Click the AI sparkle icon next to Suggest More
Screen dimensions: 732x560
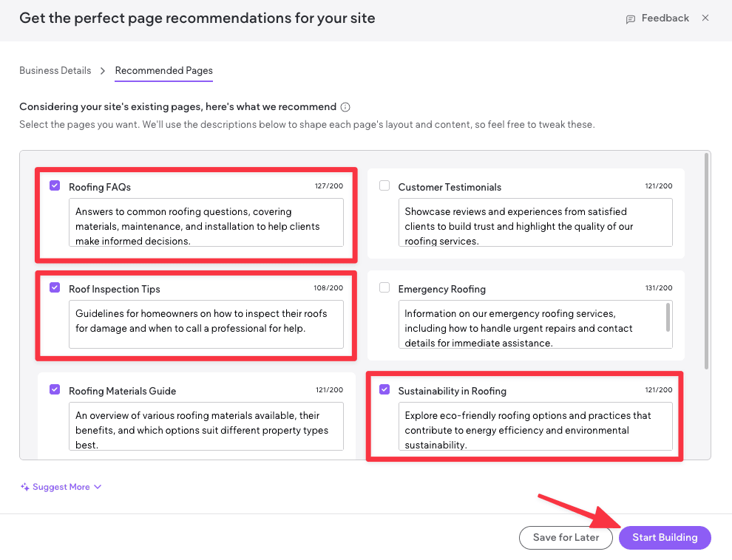click(x=27, y=486)
